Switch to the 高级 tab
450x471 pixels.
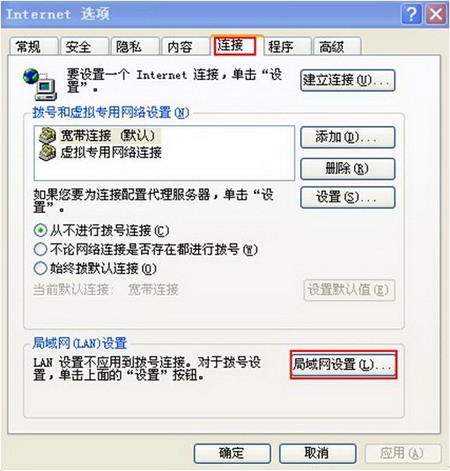pyautogui.click(x=337, y=46)
